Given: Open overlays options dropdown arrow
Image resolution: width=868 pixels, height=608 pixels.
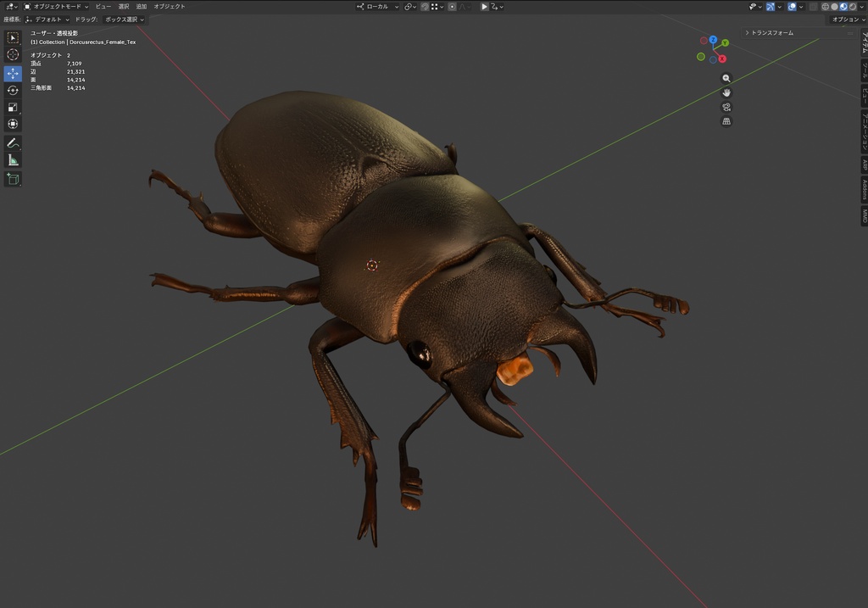Looking at the screenshot, I should (x=801, y=7).
